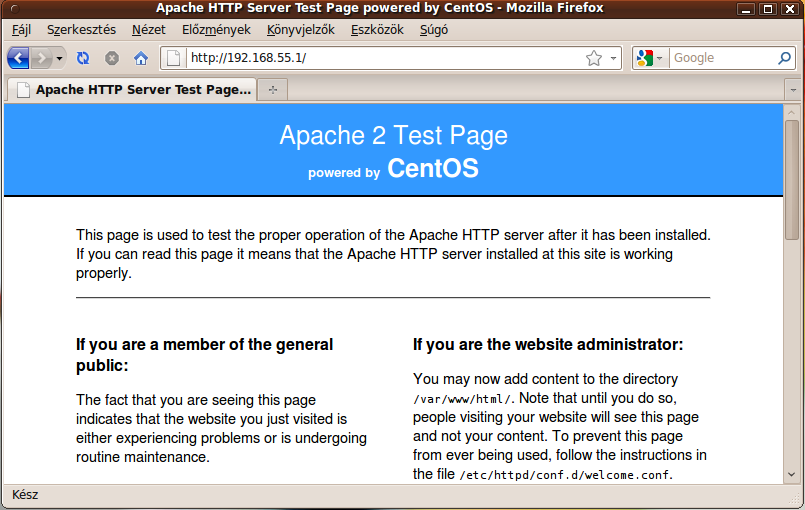
Task: Click the Back navigation arrow
Action: pyautogui.click(x=18, y=58)
